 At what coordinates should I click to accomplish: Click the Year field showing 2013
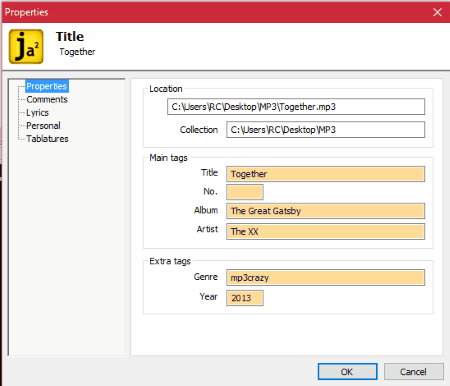click(245, 298)
